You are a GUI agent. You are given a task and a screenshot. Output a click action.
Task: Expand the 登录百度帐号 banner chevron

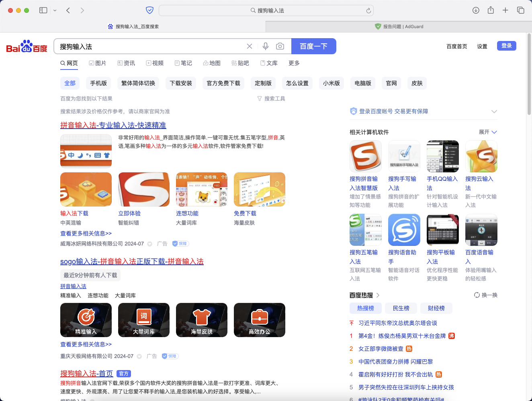tap(494, 111)
